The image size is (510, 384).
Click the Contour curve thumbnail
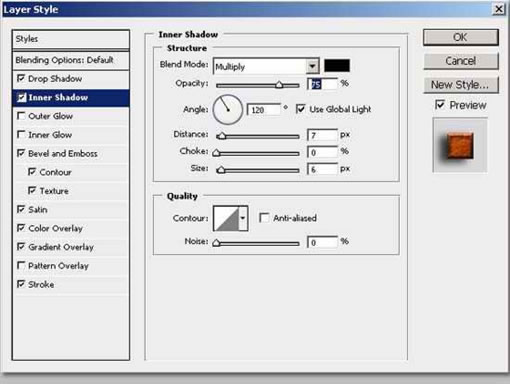pyautogui.click(x=226, y=219)
